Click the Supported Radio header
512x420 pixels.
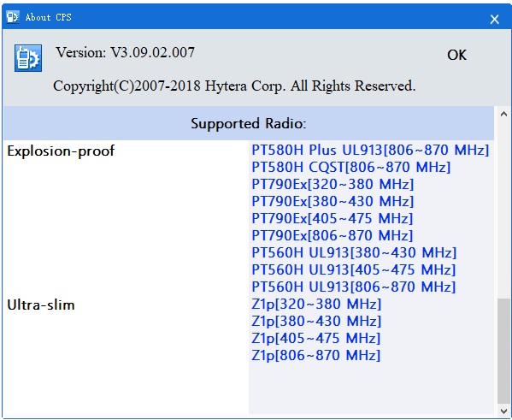point(249,123)
